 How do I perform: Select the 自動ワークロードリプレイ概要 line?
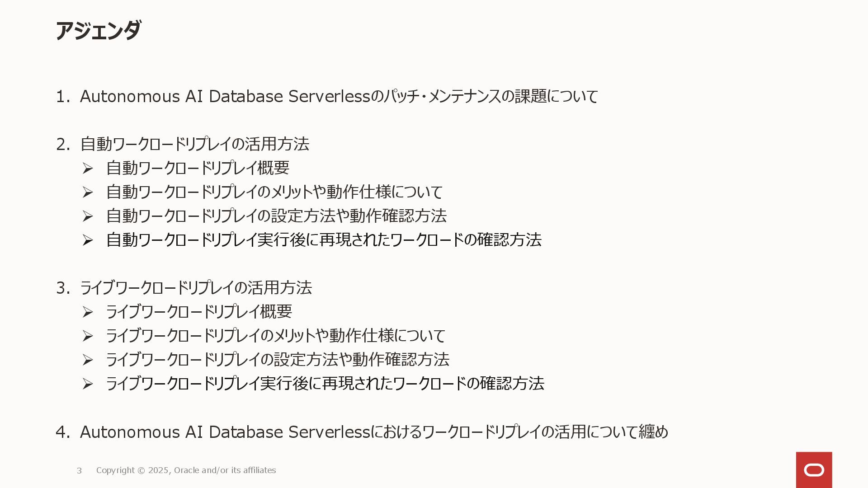[198, 168]
